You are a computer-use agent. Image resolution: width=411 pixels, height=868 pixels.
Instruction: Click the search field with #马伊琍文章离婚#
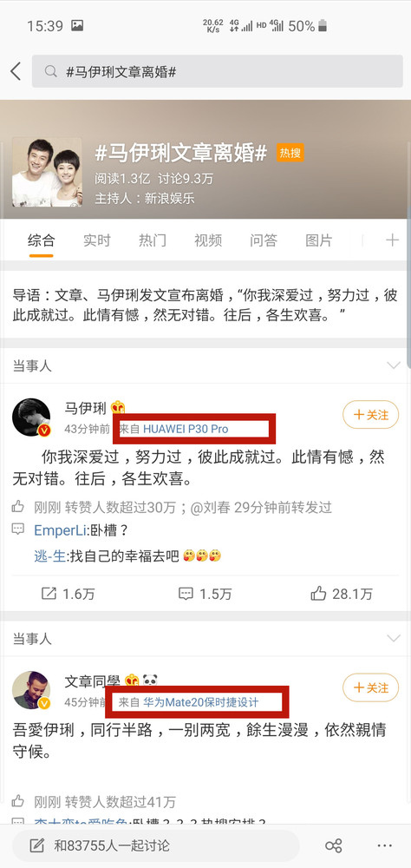coord(218,71)
